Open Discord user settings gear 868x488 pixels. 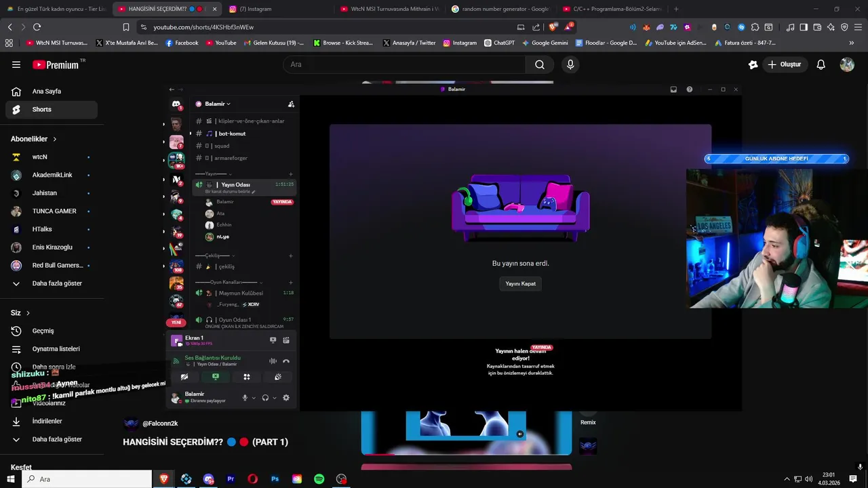285,398
